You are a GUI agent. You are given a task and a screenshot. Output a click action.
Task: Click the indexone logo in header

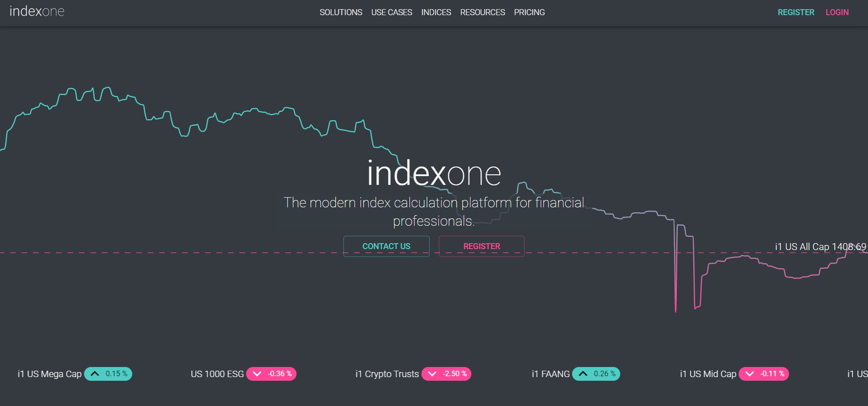tap(37, 11)
